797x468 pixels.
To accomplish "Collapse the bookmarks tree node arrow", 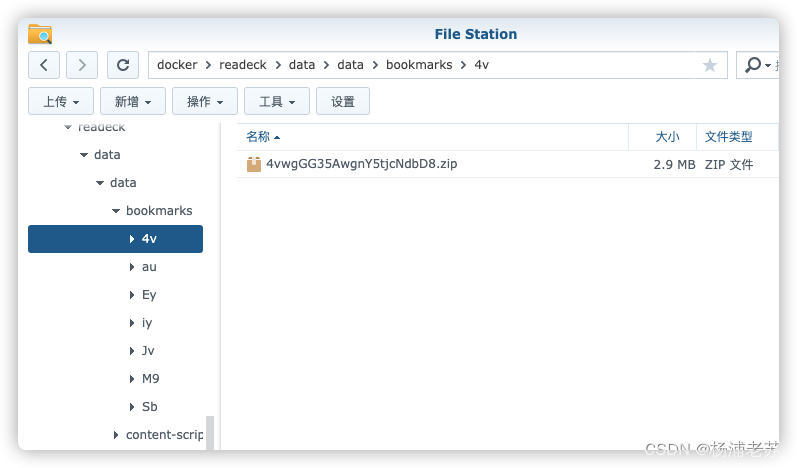I will click(116, 211).
